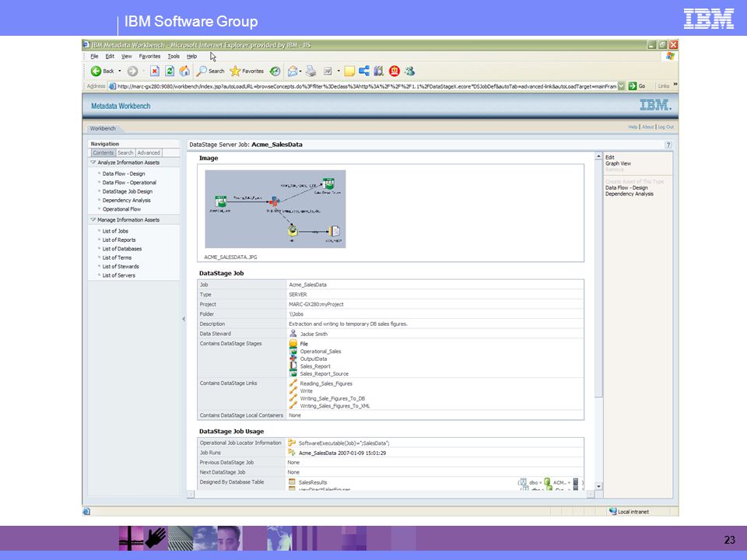The height and width of the screenshot is (560, 747).
Task: Click the About link in header
Action: 648,127
